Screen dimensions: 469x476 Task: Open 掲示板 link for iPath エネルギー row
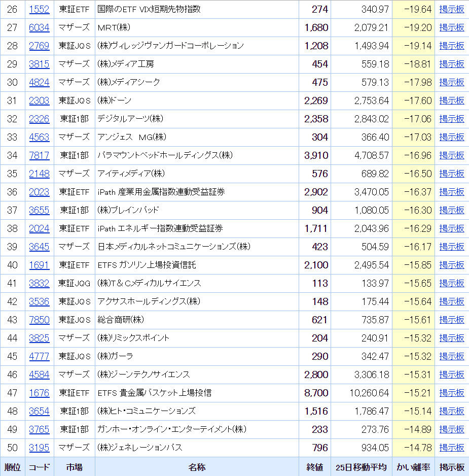[x=452, y=228]
